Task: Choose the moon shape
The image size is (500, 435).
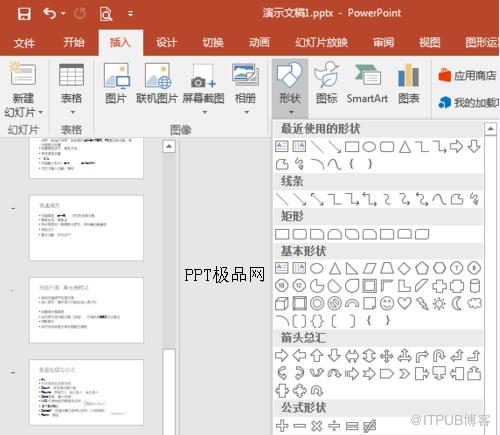Action: tap(457, 303)
